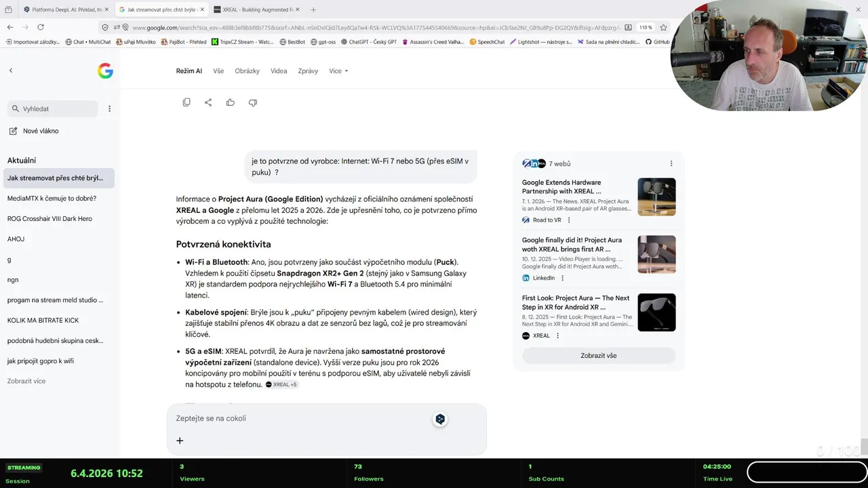This screenshot has width=868, height=488.
Task: Open the options dots next to Road to VR
Action: click(x=569, y=220)
